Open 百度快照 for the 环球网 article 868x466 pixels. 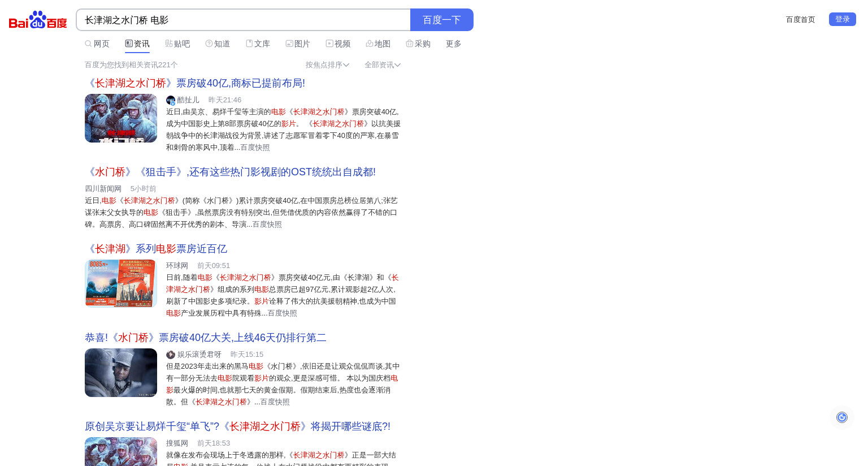click(x=282, y=313)
